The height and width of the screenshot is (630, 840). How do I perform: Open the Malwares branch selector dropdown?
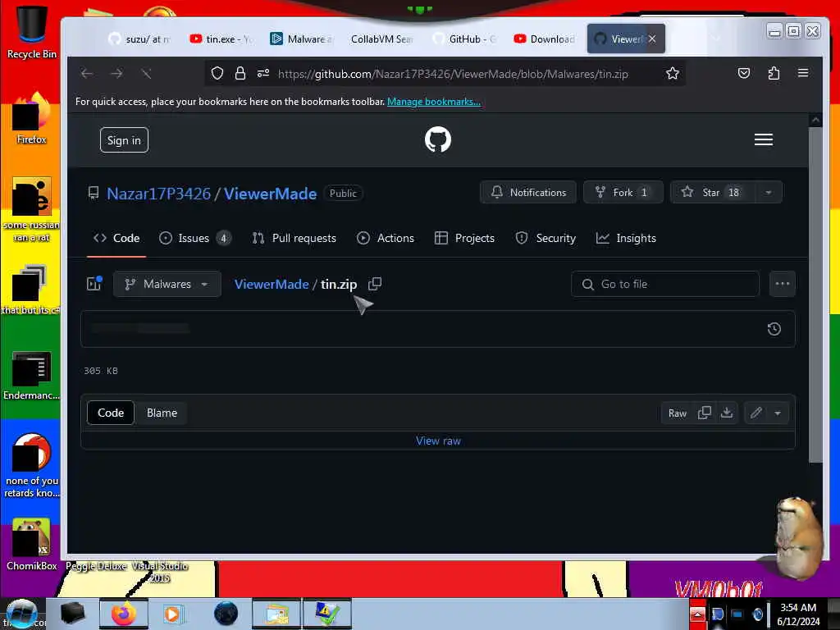[x=167, y=284]
